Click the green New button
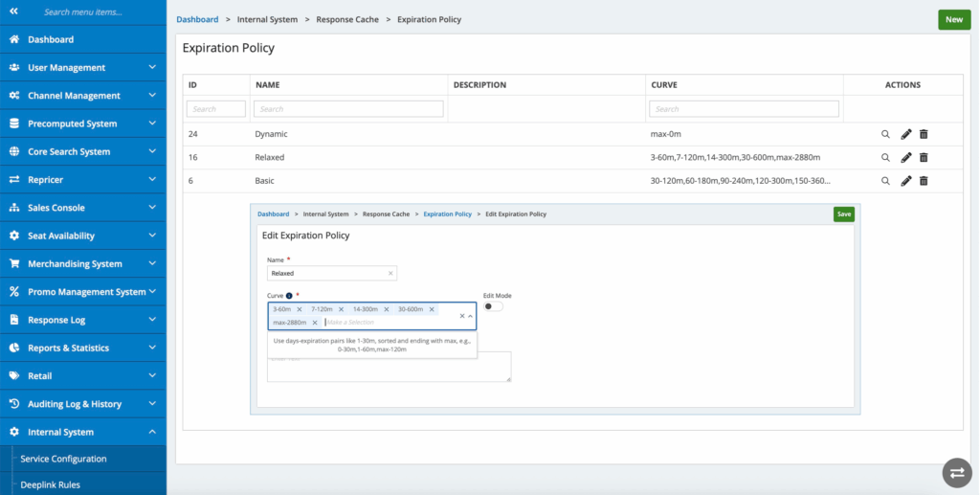 click(x=953, y=19)
